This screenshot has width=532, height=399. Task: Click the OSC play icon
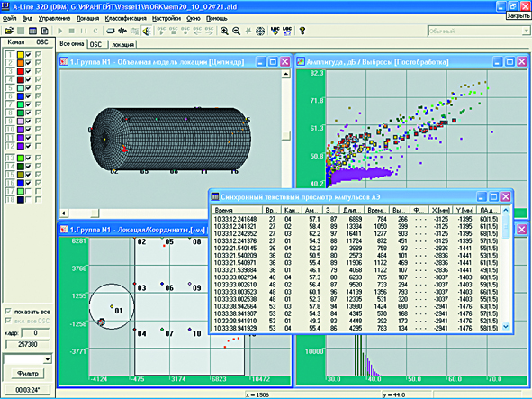tap(161, 31)
